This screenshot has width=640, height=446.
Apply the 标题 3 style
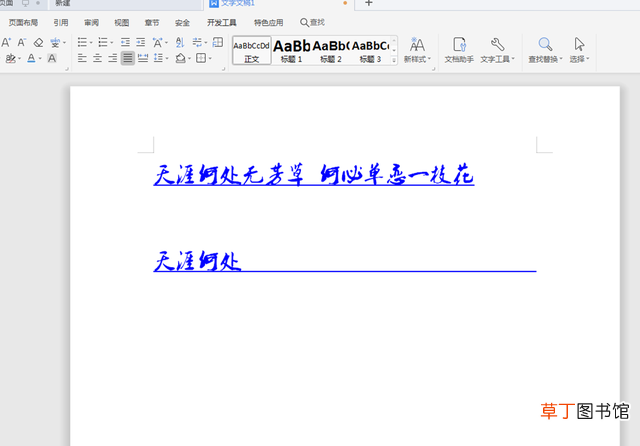click(370, 50)
